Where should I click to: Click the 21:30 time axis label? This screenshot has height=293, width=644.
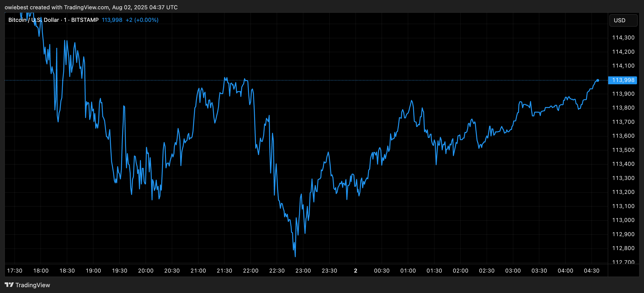pyautogui.click(x=225, y=271)
